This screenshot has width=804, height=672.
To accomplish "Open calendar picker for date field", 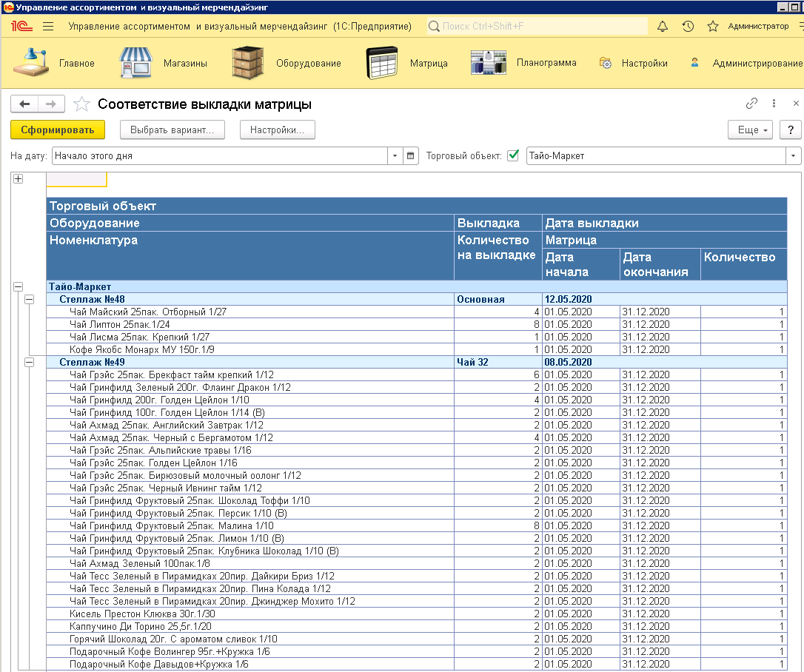I will (x=411, y=156).
